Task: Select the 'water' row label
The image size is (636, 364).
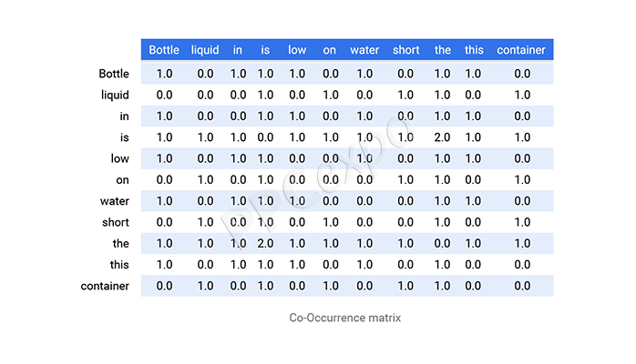Action: (x=115, y=200)
